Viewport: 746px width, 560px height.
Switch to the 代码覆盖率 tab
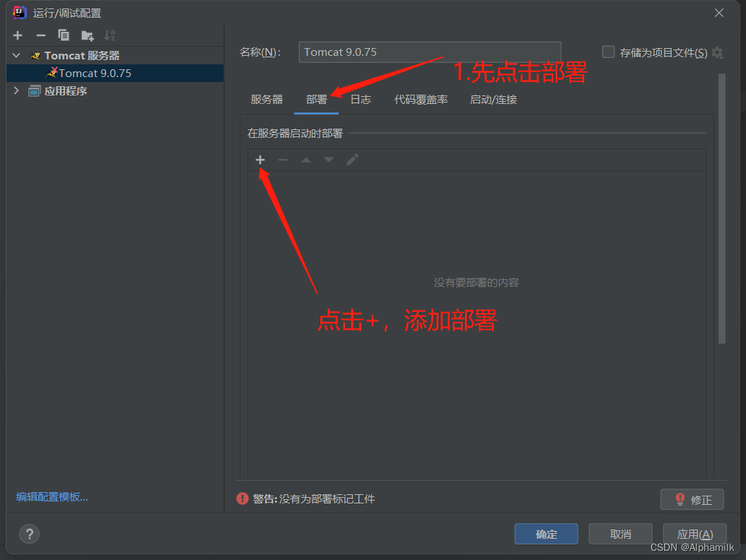(x=421, y=100)
